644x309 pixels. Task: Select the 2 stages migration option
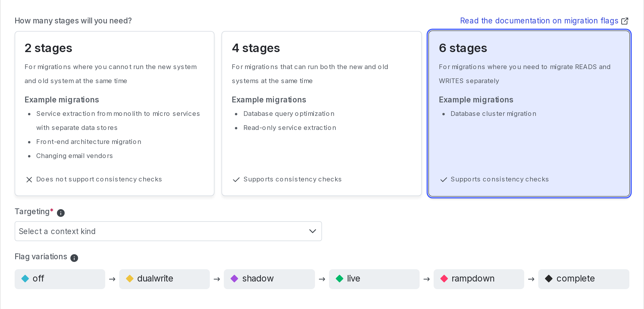click(115, 114)
